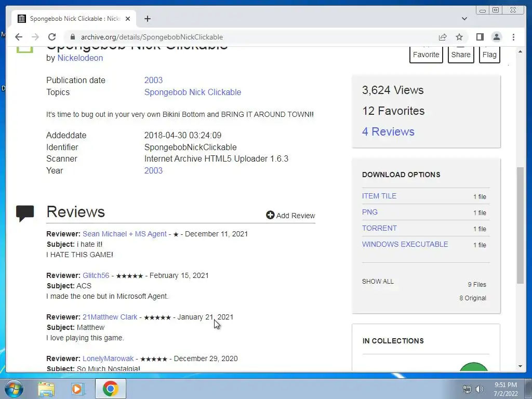Close the Spongebob Nick Clickable tab

point(128,19)
